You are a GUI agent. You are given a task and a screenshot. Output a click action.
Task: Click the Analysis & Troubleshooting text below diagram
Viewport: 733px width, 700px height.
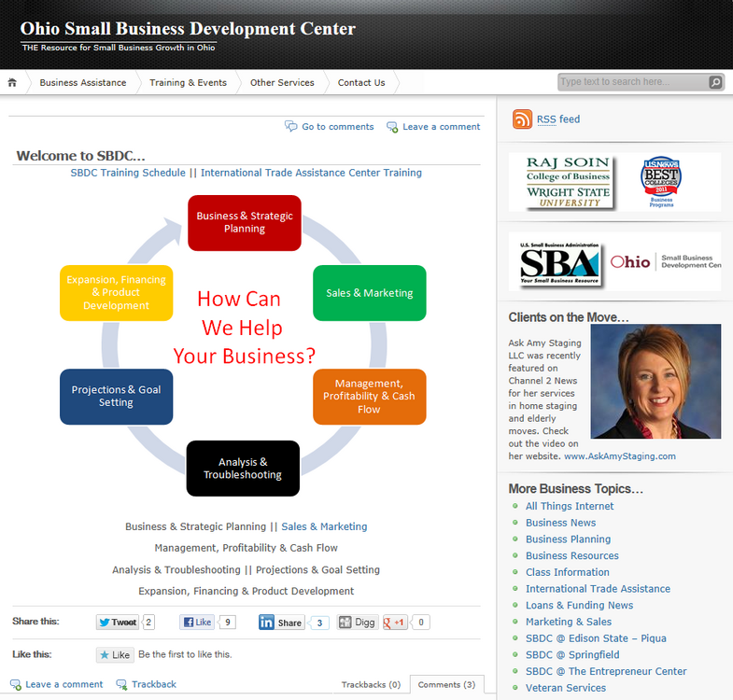pyautogui.click(x=176, y=570)
